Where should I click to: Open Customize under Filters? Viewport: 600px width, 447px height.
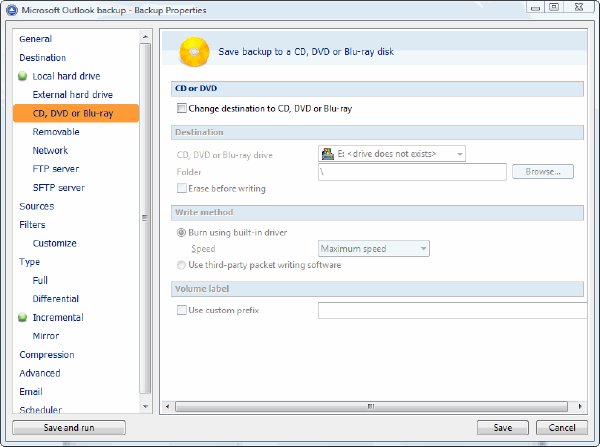55,243
